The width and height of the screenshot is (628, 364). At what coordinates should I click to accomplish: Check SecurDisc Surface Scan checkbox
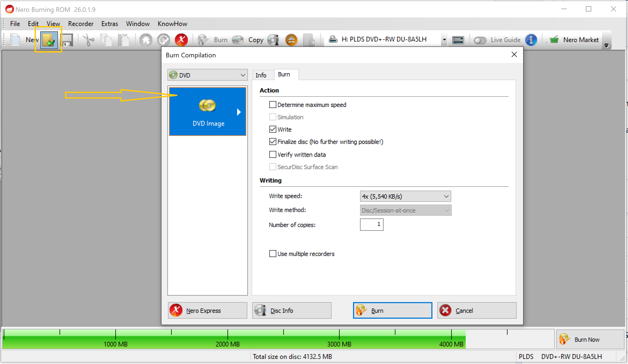[273, 167]
